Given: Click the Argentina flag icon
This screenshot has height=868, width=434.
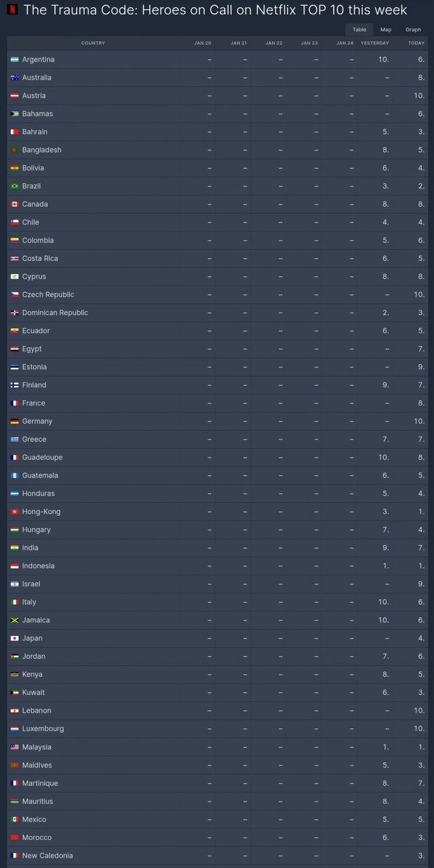Looking at the screenshot, I should 15,60.
